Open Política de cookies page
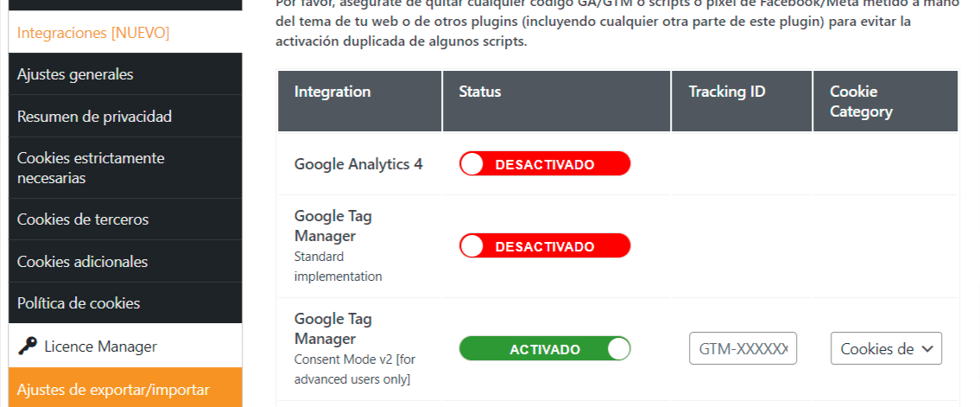This screenshot has width=980, height=407. click(x=125, y=303)
